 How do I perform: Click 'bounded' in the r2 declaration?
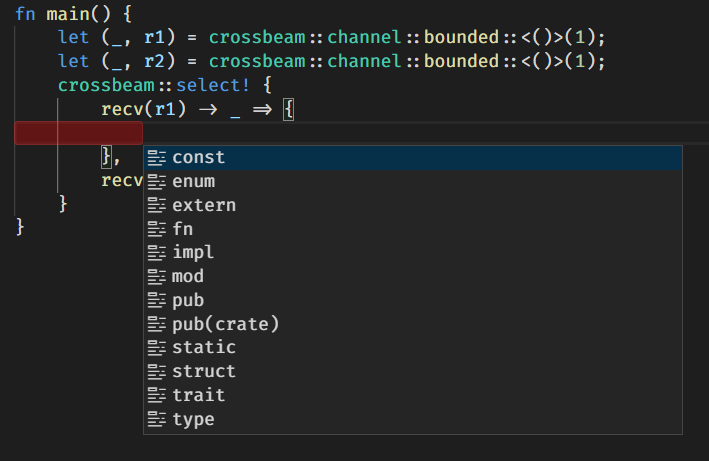tap(461, 61)
